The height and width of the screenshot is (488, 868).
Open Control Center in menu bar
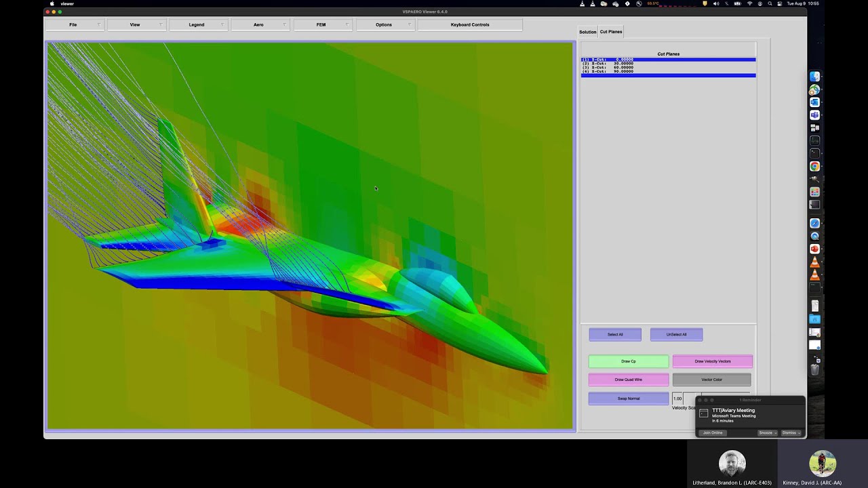780,3
